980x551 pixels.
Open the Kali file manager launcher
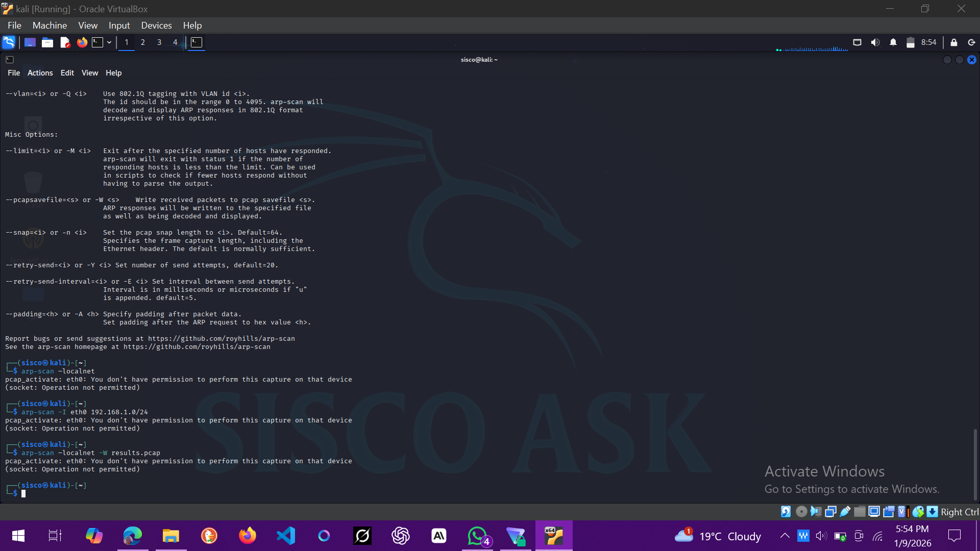pos(47,42)
